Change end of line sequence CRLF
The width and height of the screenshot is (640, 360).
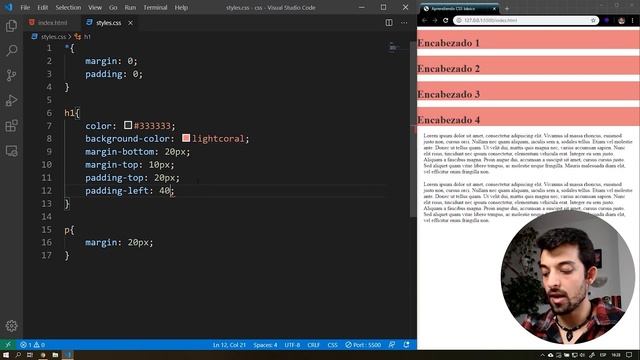313,345
